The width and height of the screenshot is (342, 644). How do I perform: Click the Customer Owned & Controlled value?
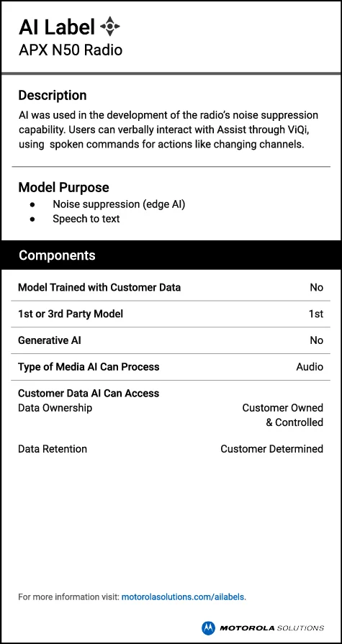pyautogui.click(x=282, y=414)
